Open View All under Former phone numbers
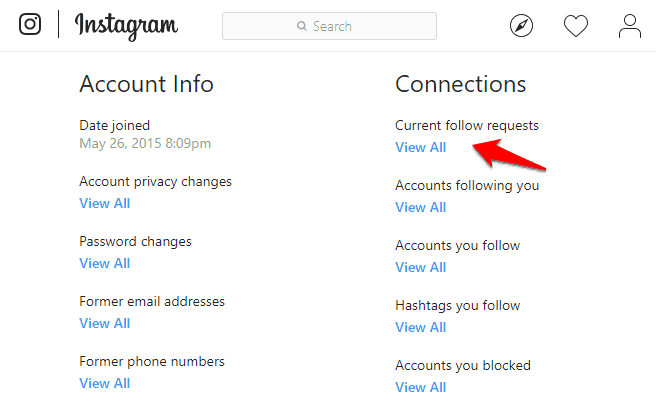The image size is (656, 417). pyautogui.click(x=105, y=383)
